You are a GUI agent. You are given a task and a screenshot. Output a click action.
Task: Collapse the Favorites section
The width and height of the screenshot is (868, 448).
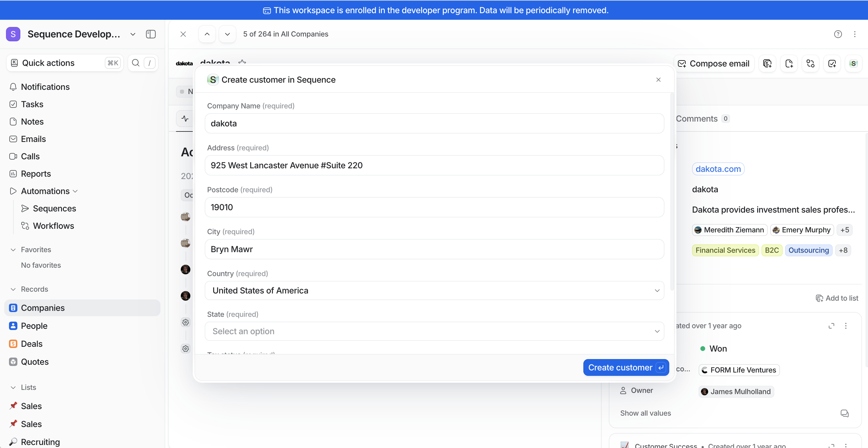click(x=13, y=250)
